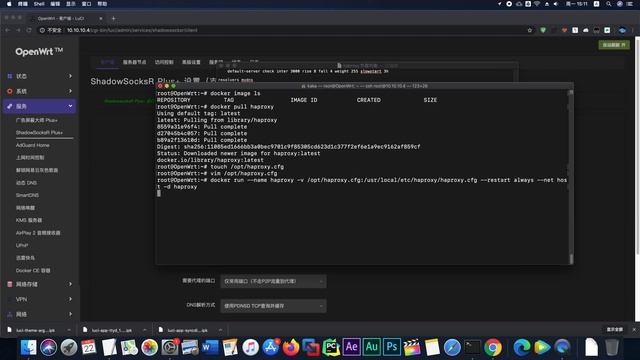Close the downloads bar
Image resolution: width=640 pixels, height=360 pixels.
(634, 329)
